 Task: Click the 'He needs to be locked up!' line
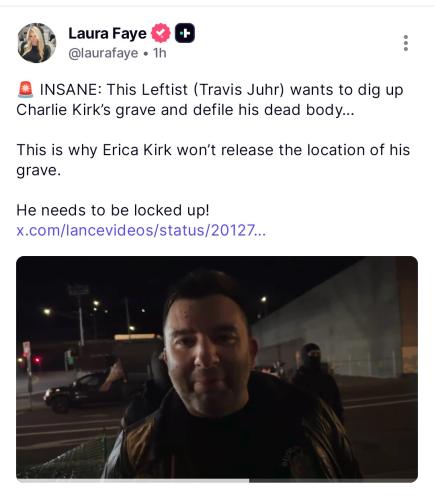pyautogui.click(x=113, y=210)
